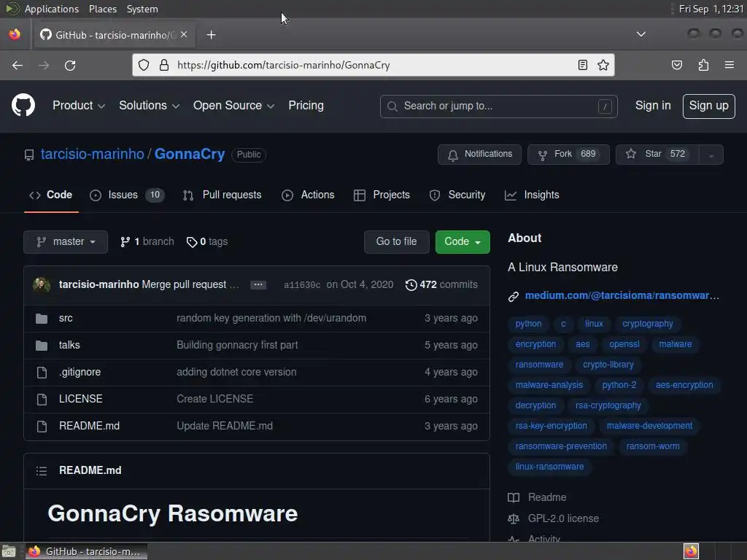The width and height of the screenshot is (747, 560).
Task: Open README.md in file list
Action: coord(89,426)
